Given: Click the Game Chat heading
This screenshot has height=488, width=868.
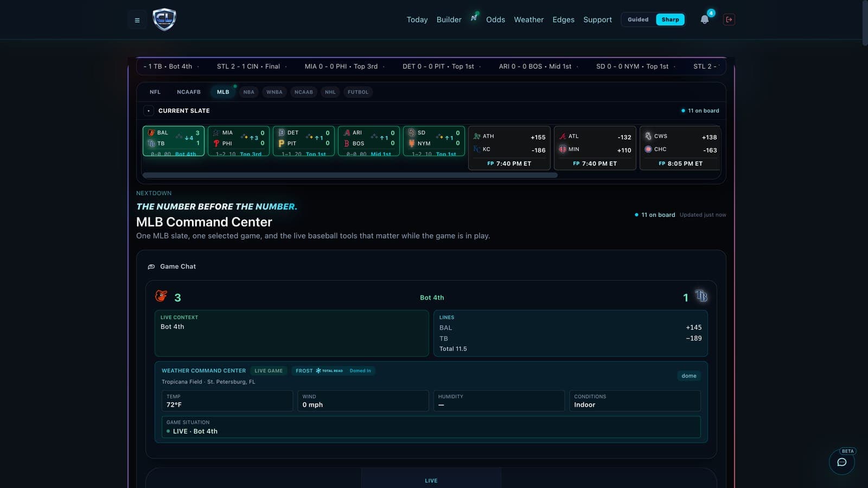Looking at the screenshot, I should click(x=178, y=267).
